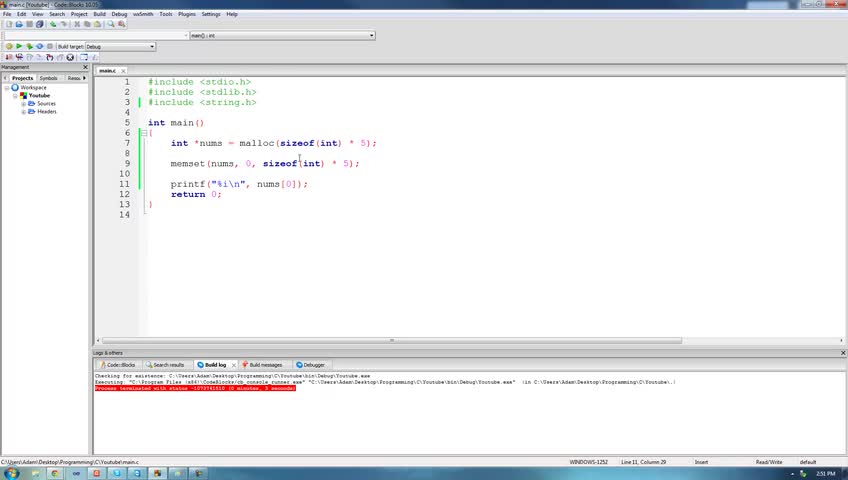Click the green Run arrow icon
This screenshot has height=480, width=848.
pos(19,46)
